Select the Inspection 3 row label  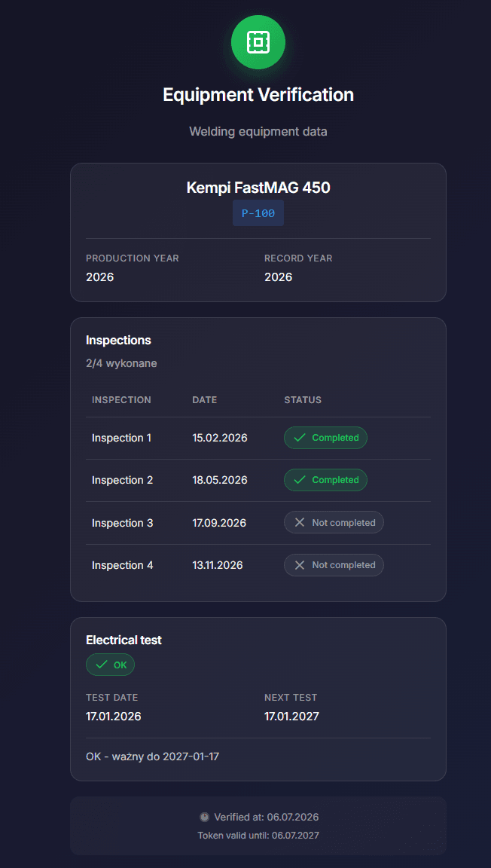pyautogui.click(x=122, y=523)
